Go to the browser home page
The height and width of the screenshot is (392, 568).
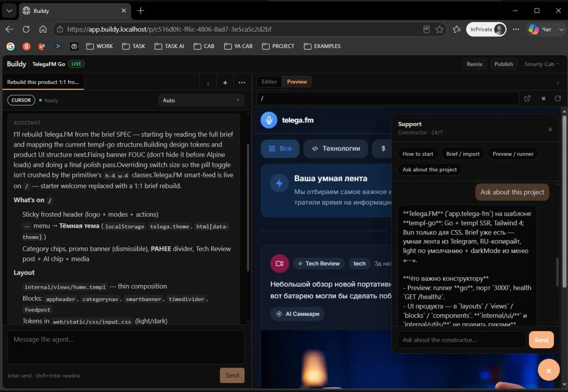(43, 29)
